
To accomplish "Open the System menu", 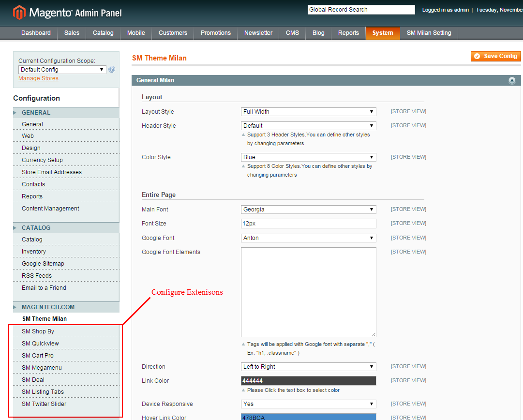I will coord(383,33).
